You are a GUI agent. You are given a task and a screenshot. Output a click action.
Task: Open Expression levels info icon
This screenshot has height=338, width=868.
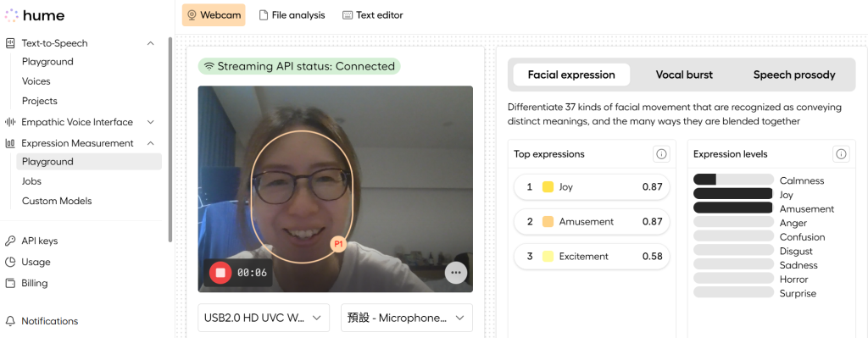pyautogui.click(x=841, y=154)
